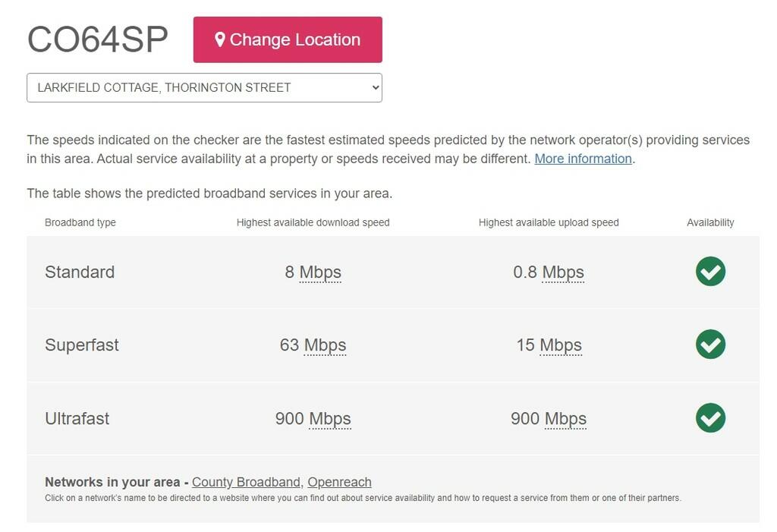This screenshot has height=532, width=777.
Task: Click the 8 Mbps download speed value
Action: (x=313, y=272)
